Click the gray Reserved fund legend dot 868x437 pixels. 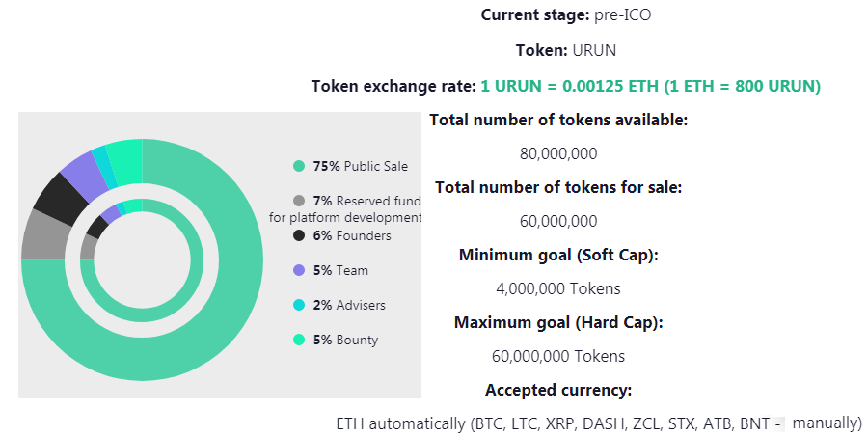pyautogui.click(x=299, y=201)
